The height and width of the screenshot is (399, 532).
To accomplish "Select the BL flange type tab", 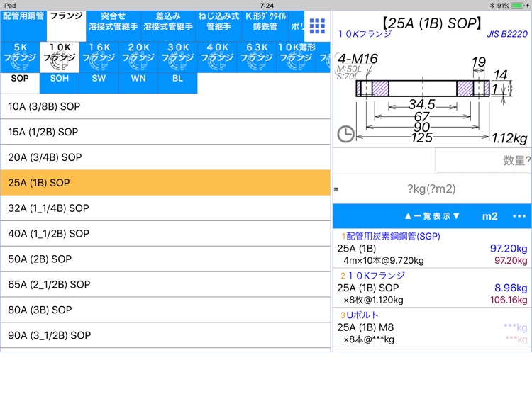I will pos(177,83).
